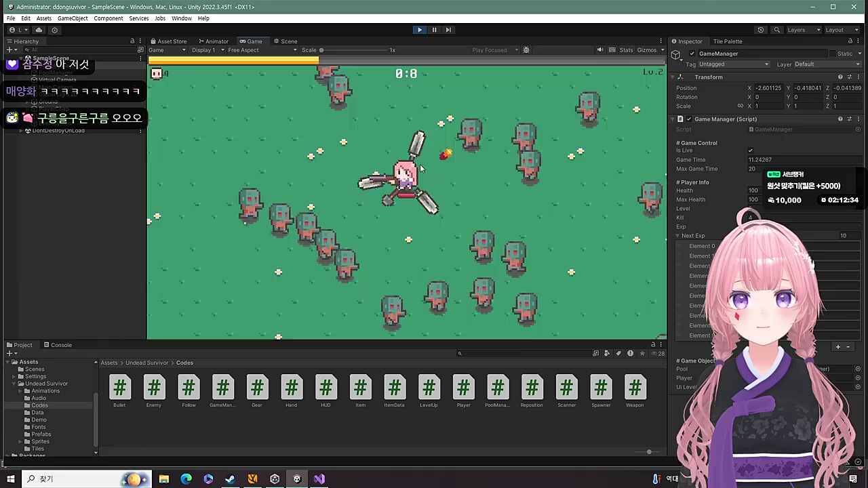Click the global search magnifier icon
The height and width of the screenshot is (488, 868).
click(x=777, y=30)
